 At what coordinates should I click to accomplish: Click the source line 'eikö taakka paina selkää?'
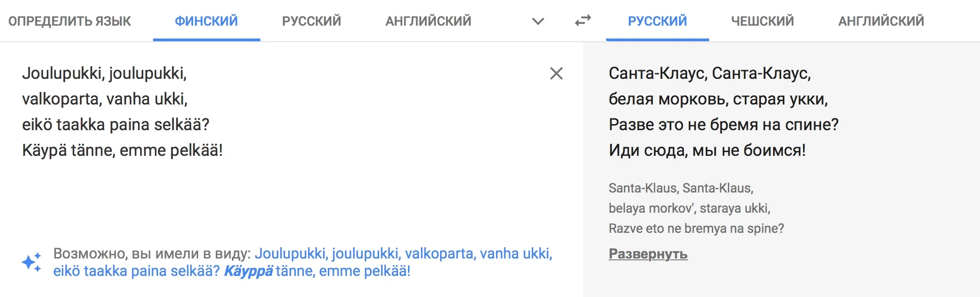116,125
